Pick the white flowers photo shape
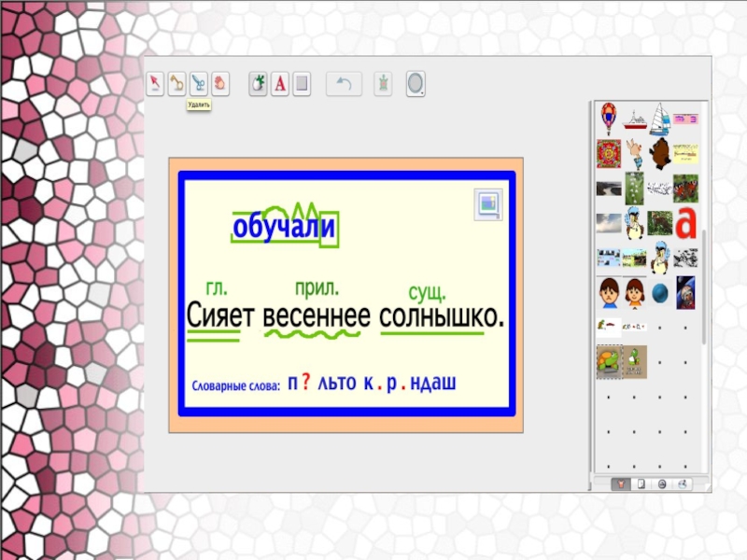 (x=635, y=189)
